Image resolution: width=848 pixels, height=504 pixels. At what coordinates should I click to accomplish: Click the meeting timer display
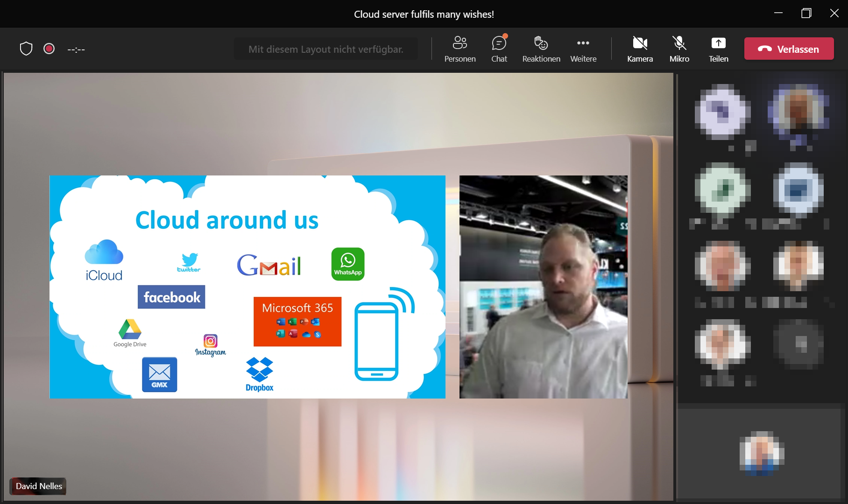point(76,49)
